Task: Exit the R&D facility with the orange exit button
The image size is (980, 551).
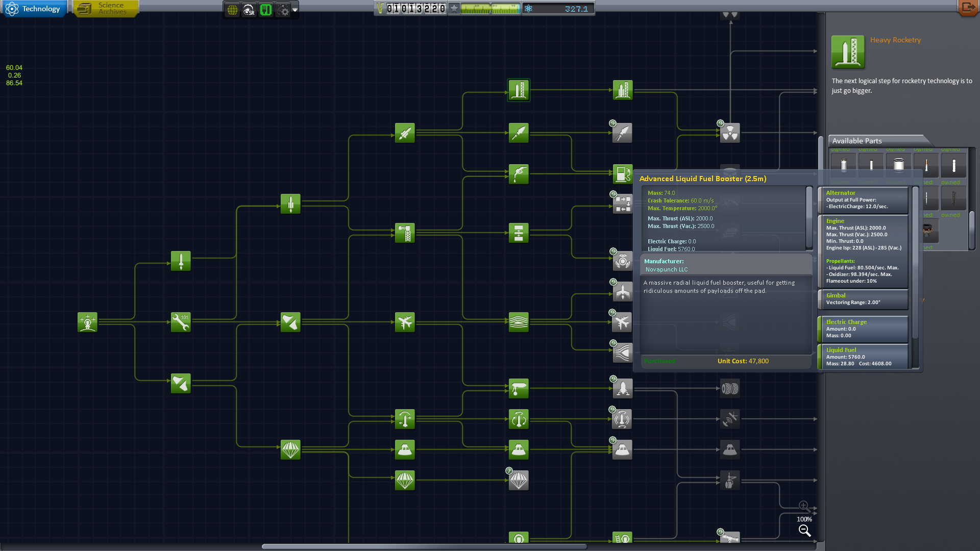Action: (968, 8)
